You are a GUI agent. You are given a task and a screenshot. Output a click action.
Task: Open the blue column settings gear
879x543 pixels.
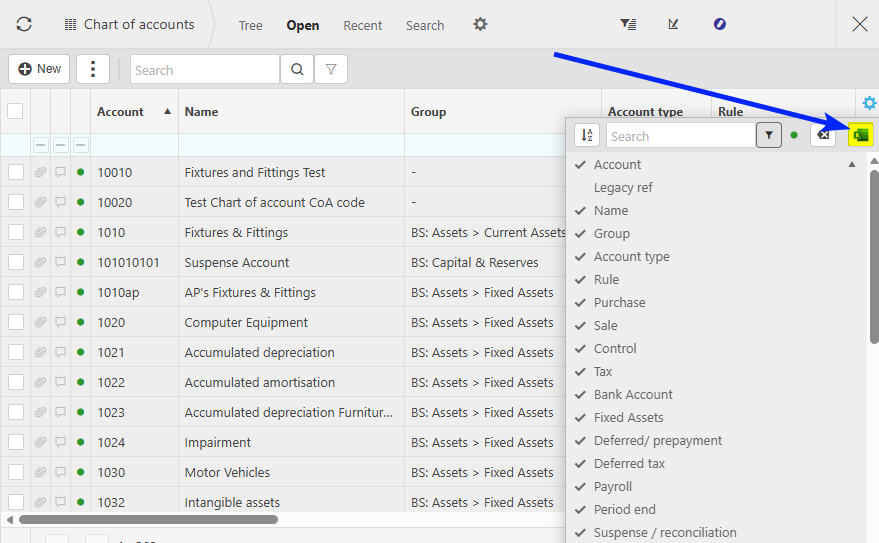[x=869, y=103]
